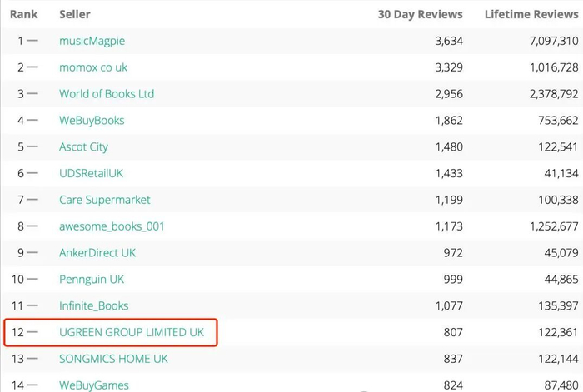Visit the AnkerDirect UK seller page
The width and height of the screenshot is (583, 392).
click(x=97, y=252)
